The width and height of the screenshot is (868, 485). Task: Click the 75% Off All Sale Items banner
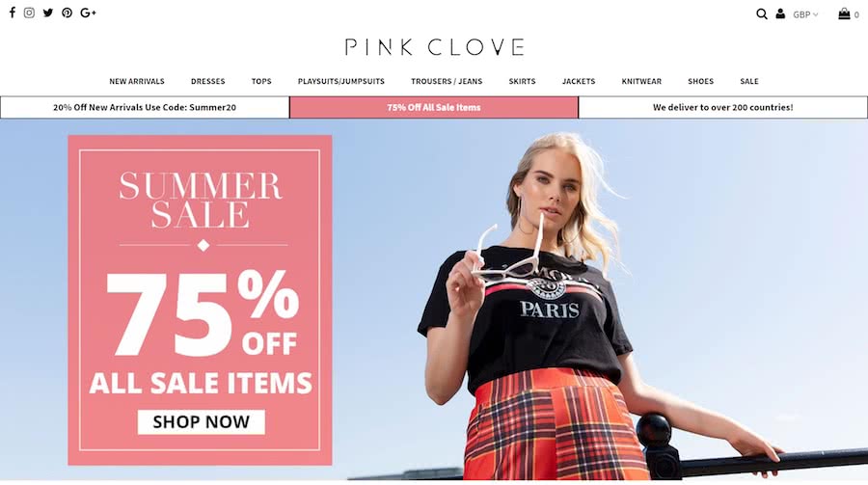(x=434, y=107)
